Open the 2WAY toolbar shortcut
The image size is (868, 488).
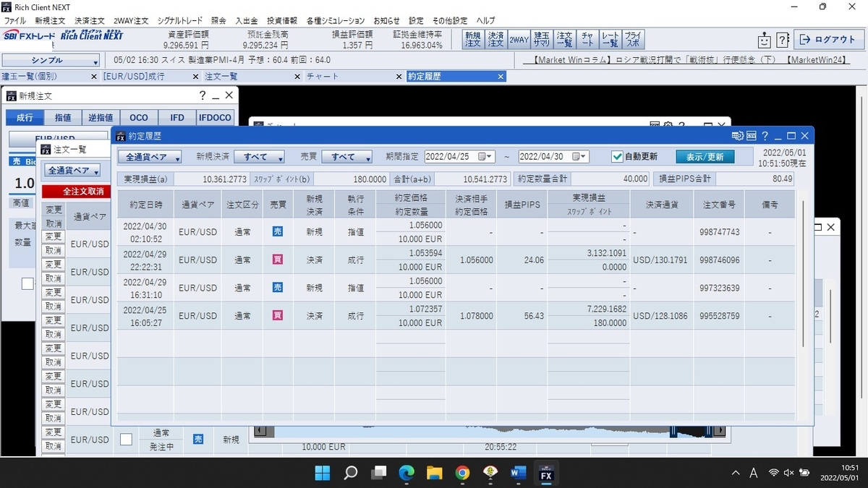tap(519, 40)
